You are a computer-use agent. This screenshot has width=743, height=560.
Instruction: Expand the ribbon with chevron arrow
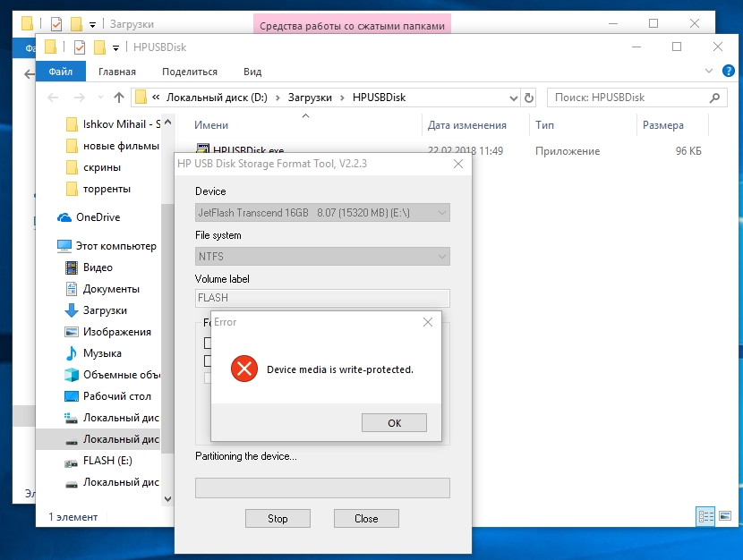tap(709, 72)
